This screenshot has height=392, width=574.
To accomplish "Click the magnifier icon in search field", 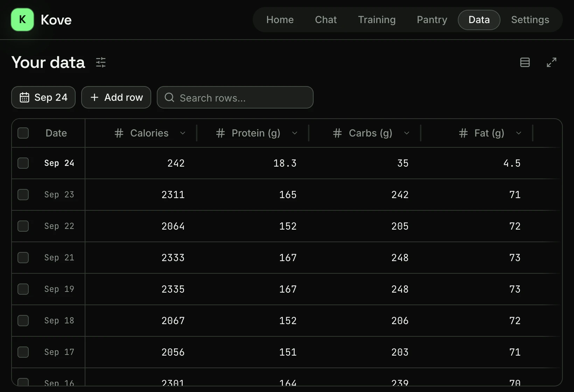I will pos(169,97).
